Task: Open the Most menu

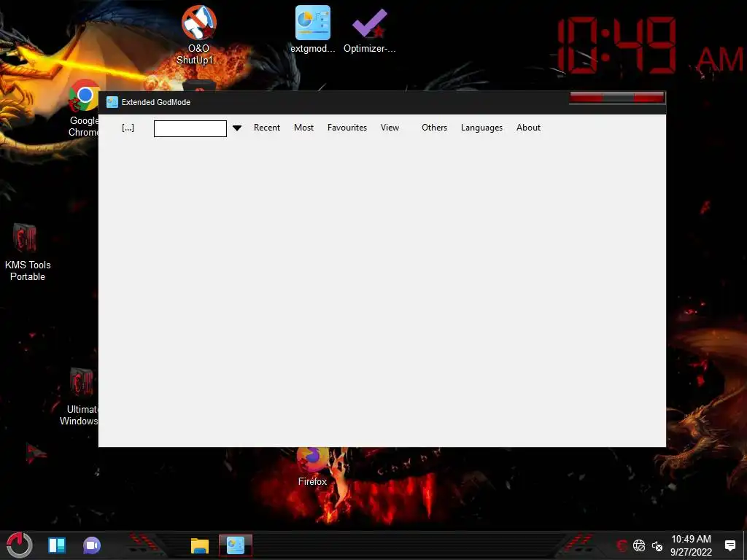Action: [303, 128]
